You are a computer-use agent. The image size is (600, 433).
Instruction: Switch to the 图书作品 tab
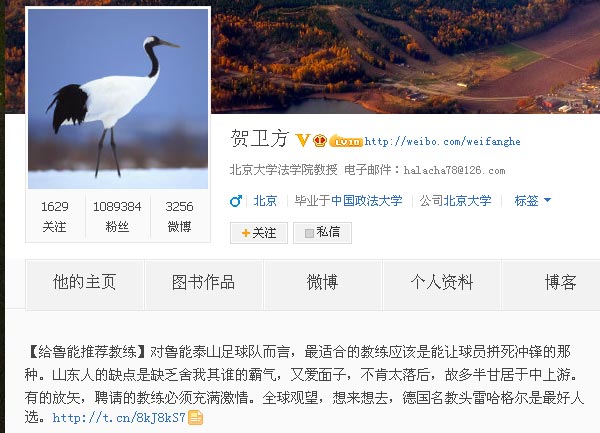pos(204,283)
